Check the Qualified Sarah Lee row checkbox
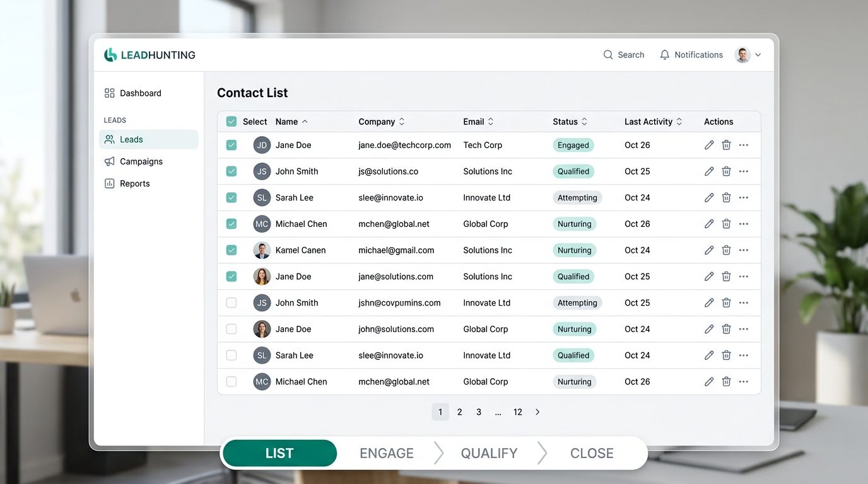The image size is (868, 484). [x=232, y=355]
